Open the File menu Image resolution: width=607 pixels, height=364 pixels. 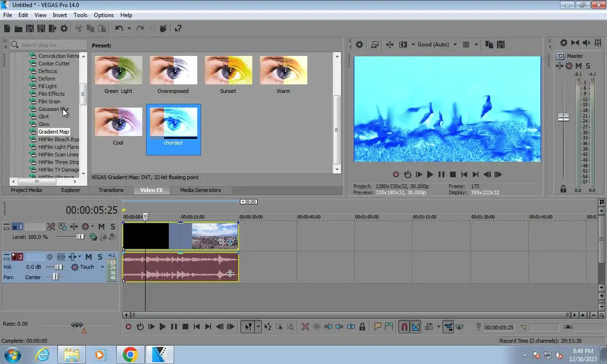coord(8,15)
